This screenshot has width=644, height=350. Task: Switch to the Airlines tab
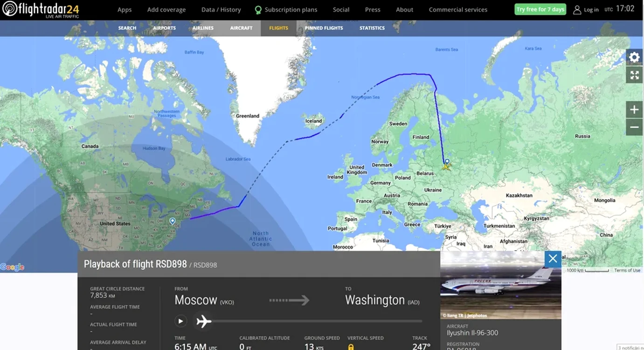click(203, 28)
